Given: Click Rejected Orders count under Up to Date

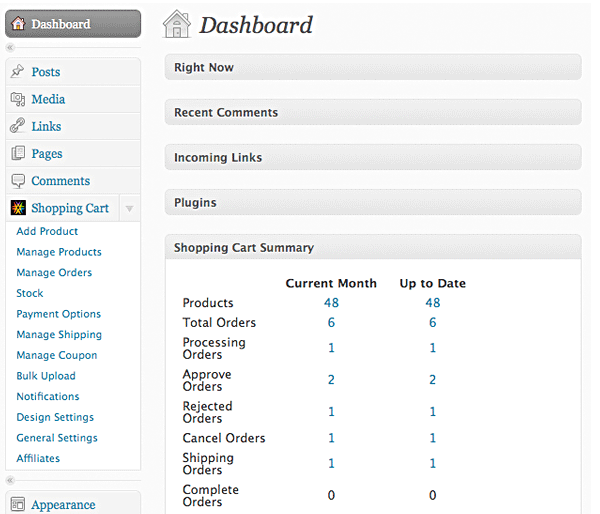Looking at the screenshot, I should [x=433, y=412].
